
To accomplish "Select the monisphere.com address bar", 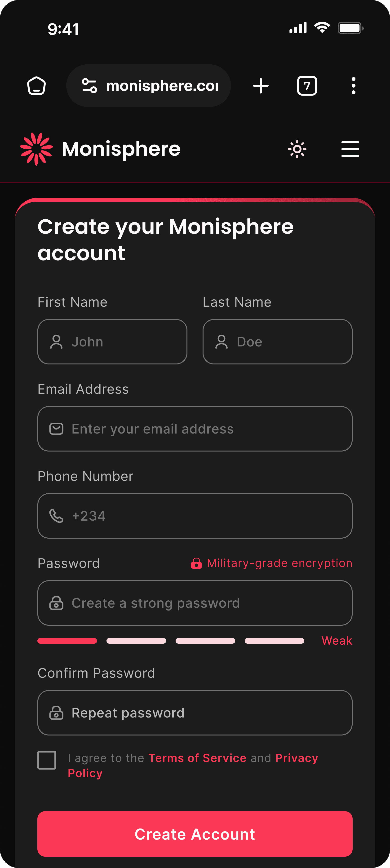I will [x=162, y=85].
